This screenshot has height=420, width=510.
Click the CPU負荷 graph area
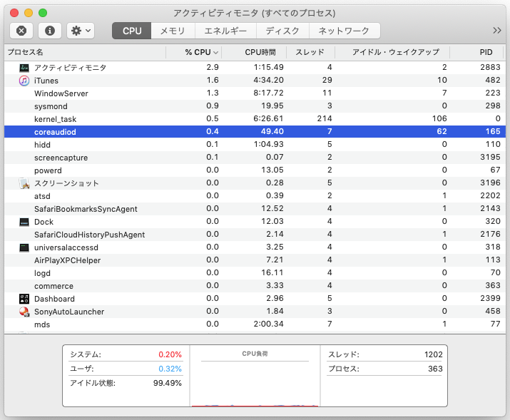255,381
